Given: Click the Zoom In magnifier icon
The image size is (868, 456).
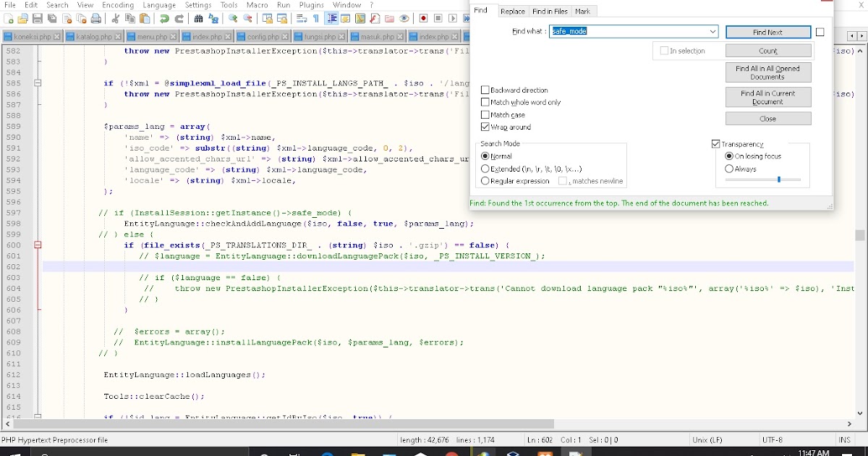Looking at the screenshot, I should coord(233,18).
